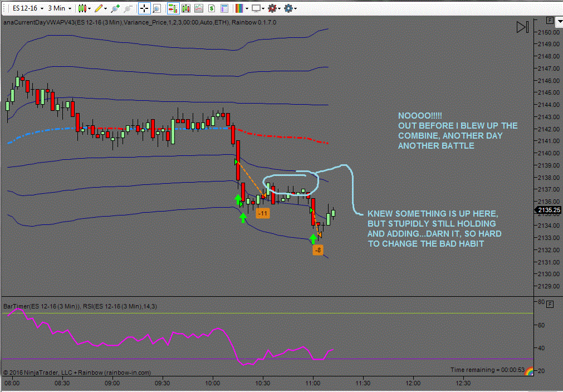Click the 2129.00 price axis label
This screenshot has width=563, height=392.
point(549,286)
